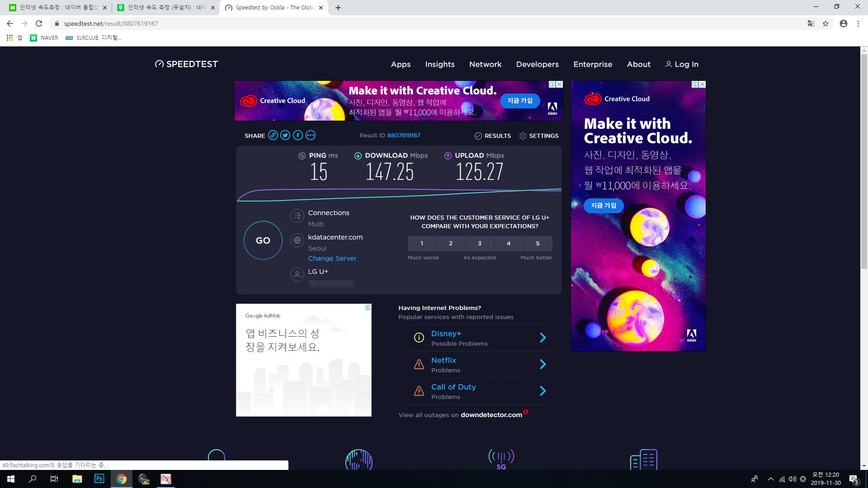Reload the page
Image resolution: width=868 pixels, height=488 pixels.
coord(39,23)
